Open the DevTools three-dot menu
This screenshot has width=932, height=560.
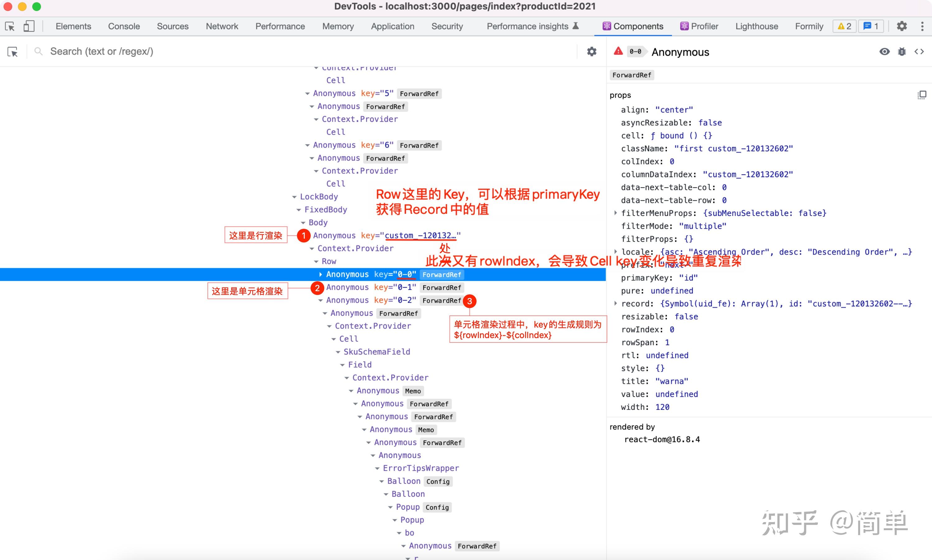922,26
